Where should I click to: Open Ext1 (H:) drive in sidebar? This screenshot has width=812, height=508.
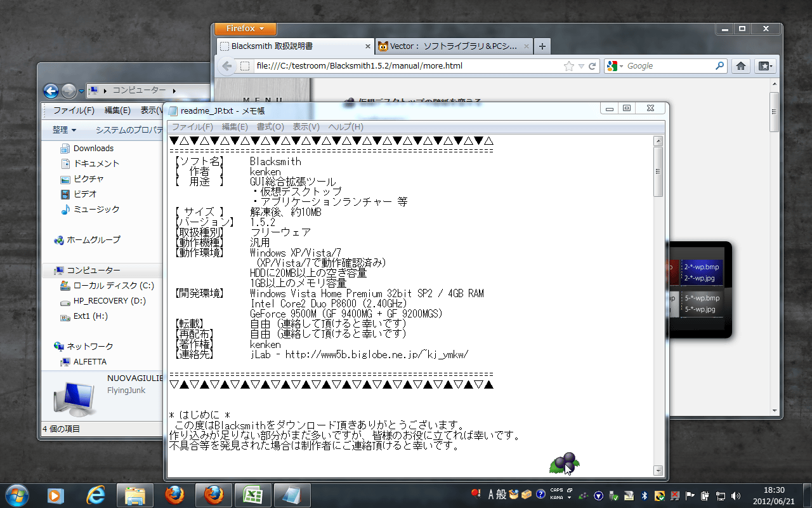[x=90, y=316]
